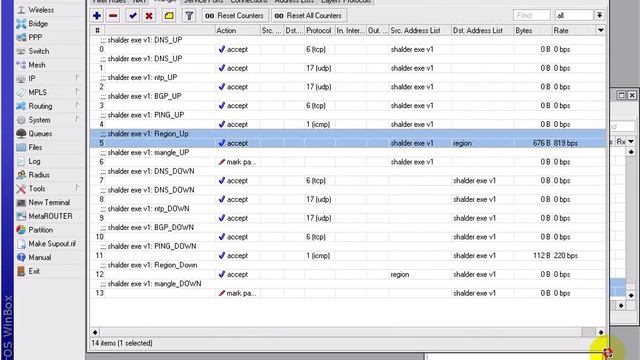Disable selected rule with red X icon
The width and height of the screenshot is (640, 360).
click(x=149, y=16)
